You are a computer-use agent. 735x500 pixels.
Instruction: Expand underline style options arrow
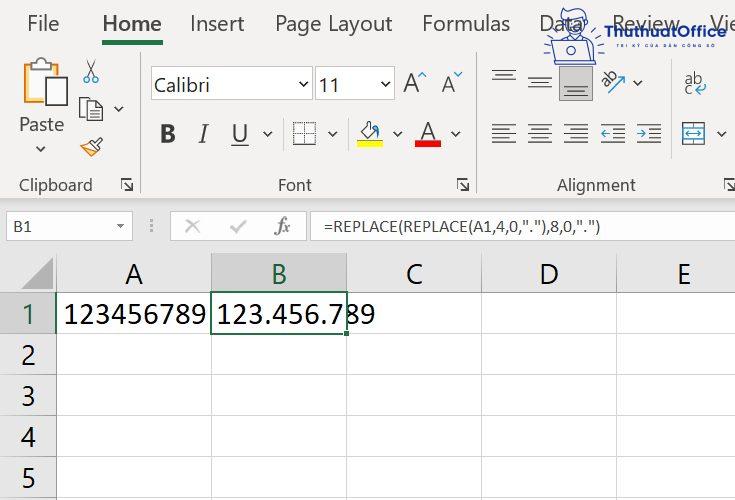pyautogui.click(x=268, y=134)
